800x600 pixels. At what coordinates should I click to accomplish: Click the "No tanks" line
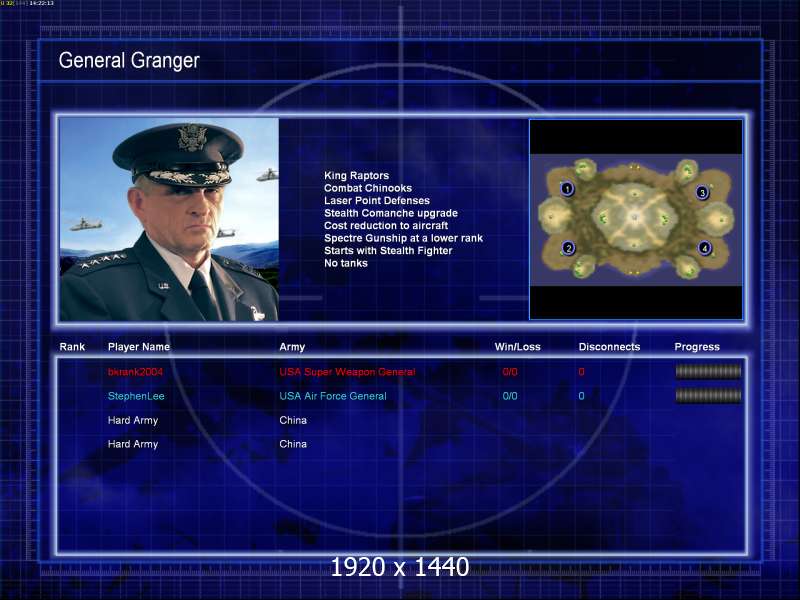[x=346, y=263]
